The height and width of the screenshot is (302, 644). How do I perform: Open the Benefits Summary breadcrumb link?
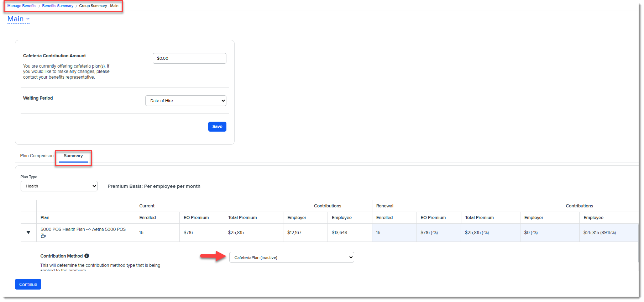tap(58, 6)
